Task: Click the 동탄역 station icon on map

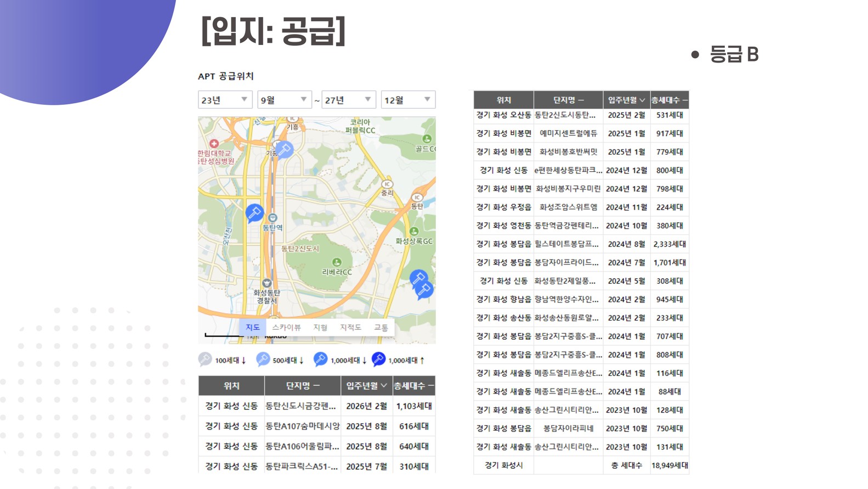Action: (x=273, y=218)
